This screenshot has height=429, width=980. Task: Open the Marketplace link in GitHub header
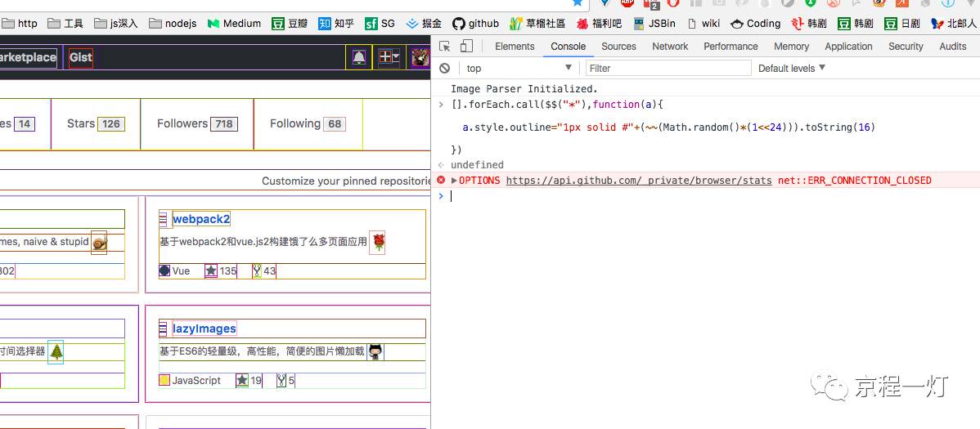28,57
